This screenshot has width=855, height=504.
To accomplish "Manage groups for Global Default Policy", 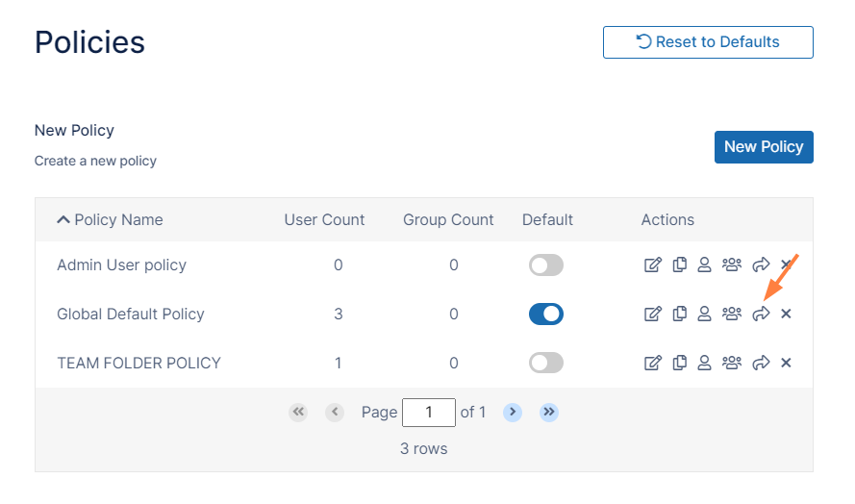I will (x=732, y=314).
